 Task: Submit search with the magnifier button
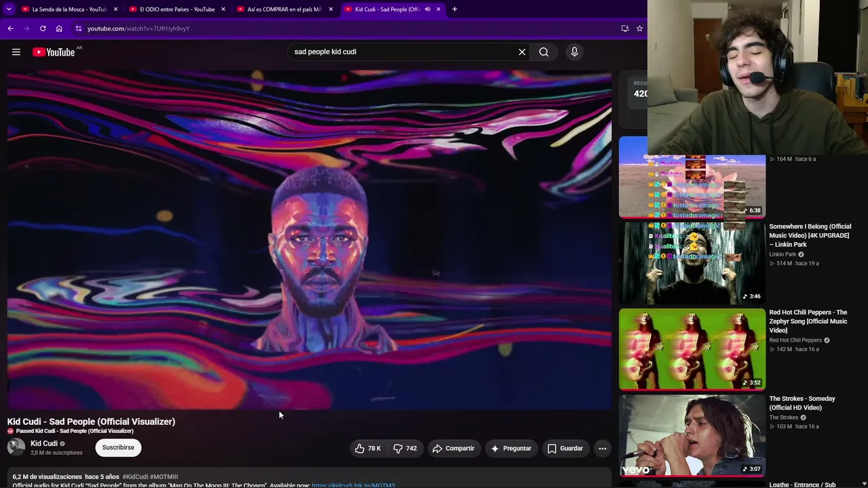[x=544, y=52]
